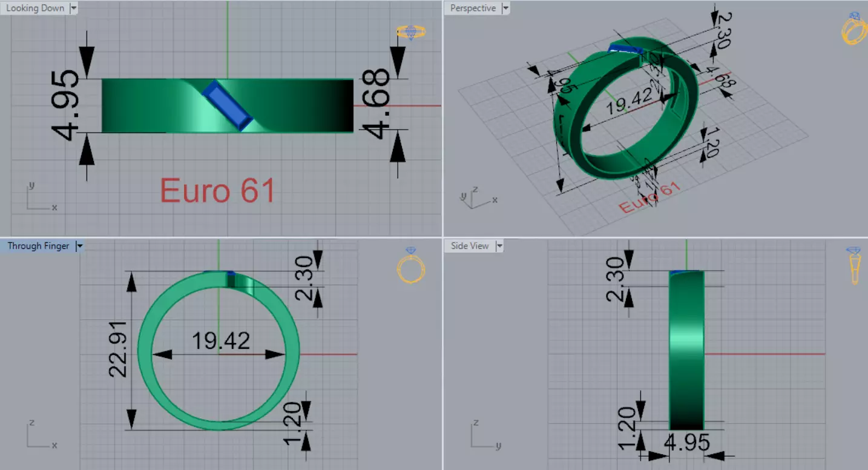The width and height of the screenshot is (868, 470).
Task: Click the angled ring icon in Perspective viewport
Action: [854, 28]
